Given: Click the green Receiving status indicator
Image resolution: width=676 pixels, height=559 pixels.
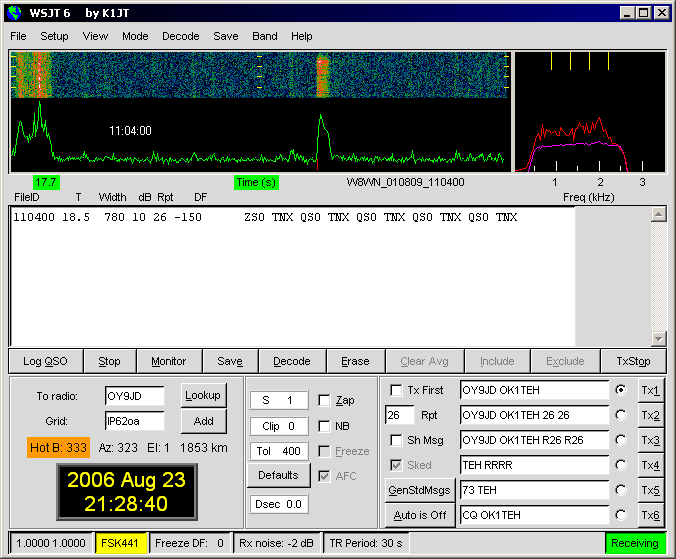Looking at the screenshot, I should 635,543.
